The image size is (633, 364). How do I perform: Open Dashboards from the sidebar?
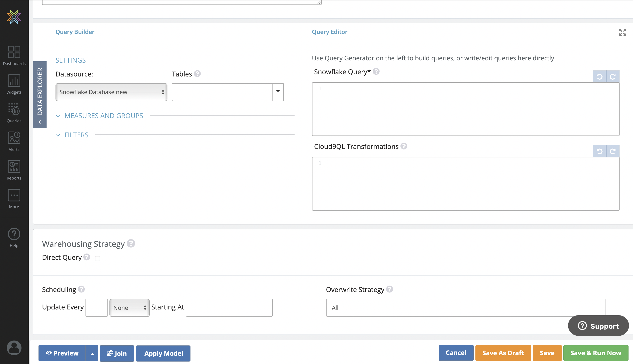click(14, 55)
